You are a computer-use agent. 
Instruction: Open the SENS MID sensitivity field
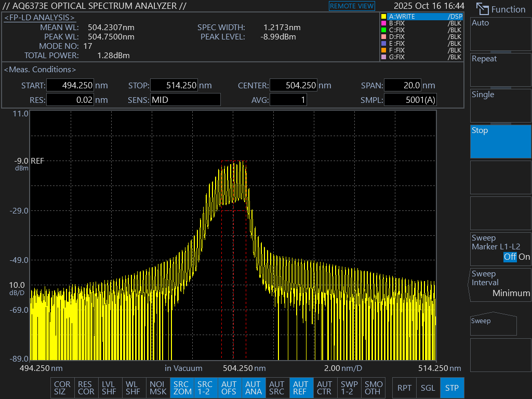[185, 100]
